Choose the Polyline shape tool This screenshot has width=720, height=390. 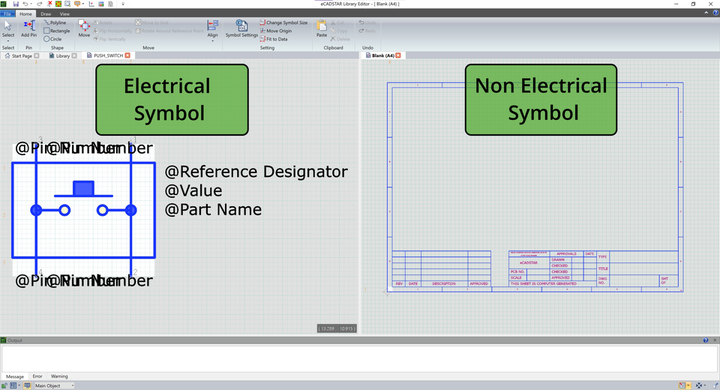(x=55, y=23)
